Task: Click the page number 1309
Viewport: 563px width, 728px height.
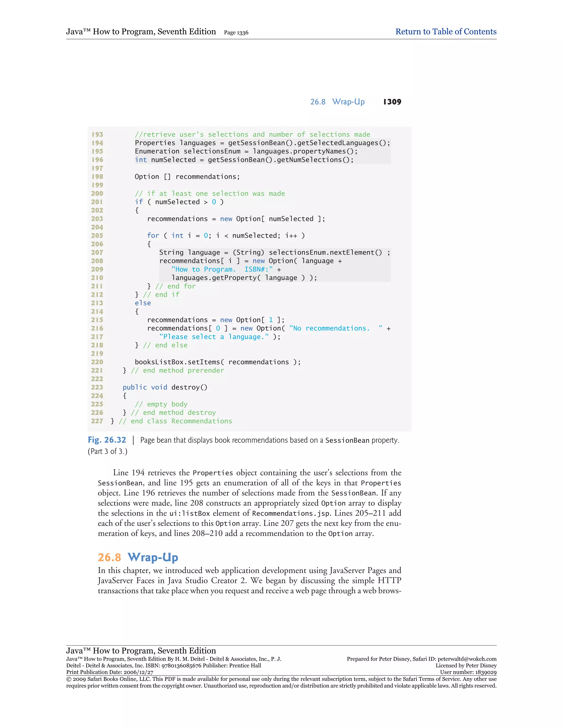Action: click(x=392, y=102)
